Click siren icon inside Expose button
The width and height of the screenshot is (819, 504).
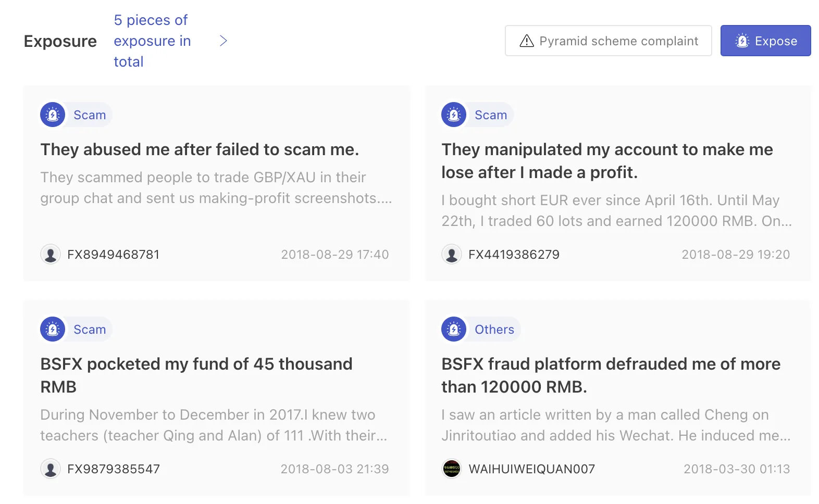point(742,41)
